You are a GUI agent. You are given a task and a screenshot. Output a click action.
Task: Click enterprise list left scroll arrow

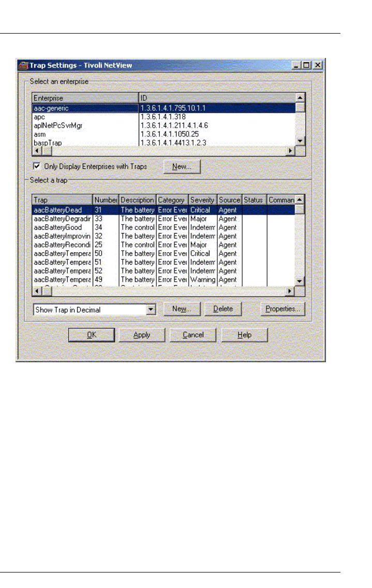point(37,151)
